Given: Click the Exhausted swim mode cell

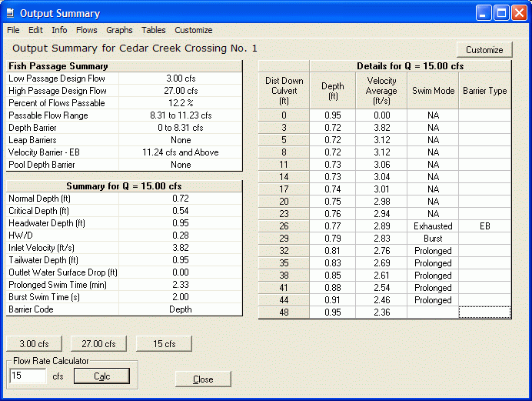Looking at the screenshot, I should coord(433,226).
